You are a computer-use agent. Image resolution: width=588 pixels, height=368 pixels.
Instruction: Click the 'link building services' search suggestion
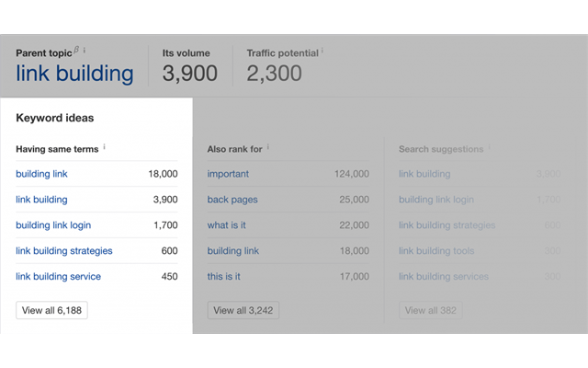point(443,277)
